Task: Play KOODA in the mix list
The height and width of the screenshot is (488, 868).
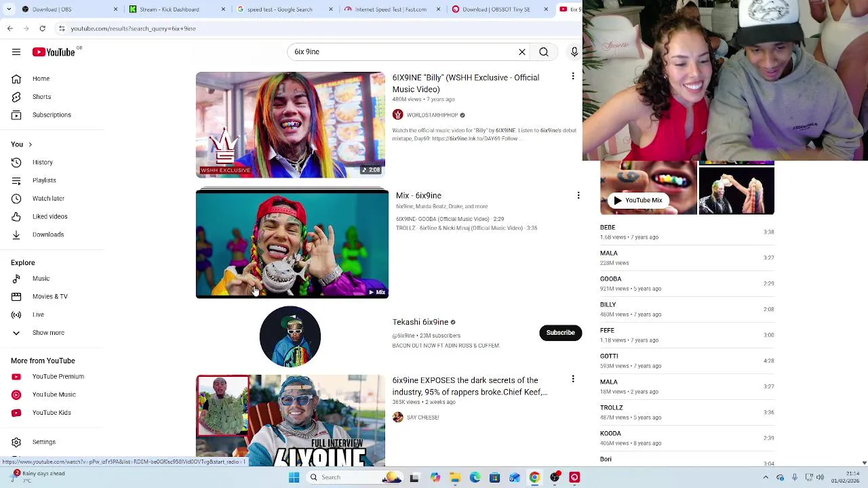Action: click(x=687, y=438)
